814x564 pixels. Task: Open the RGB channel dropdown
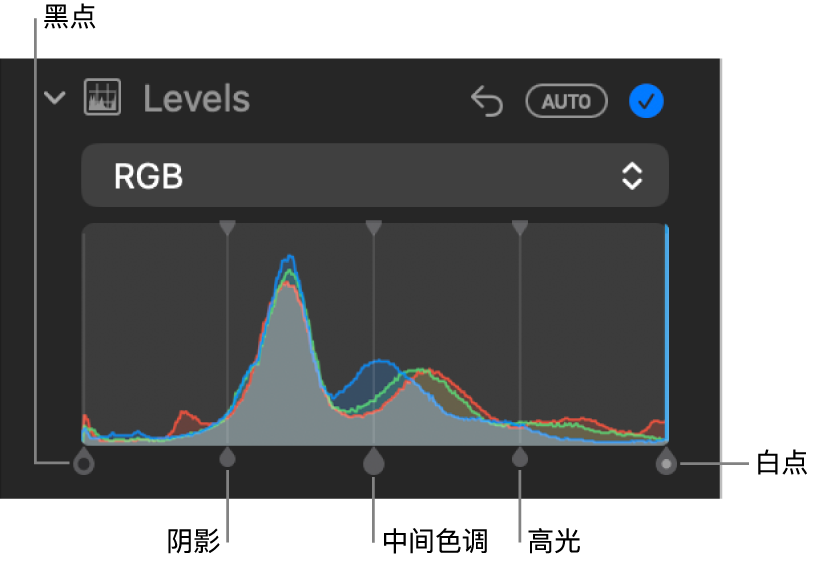tap(375, 176)
